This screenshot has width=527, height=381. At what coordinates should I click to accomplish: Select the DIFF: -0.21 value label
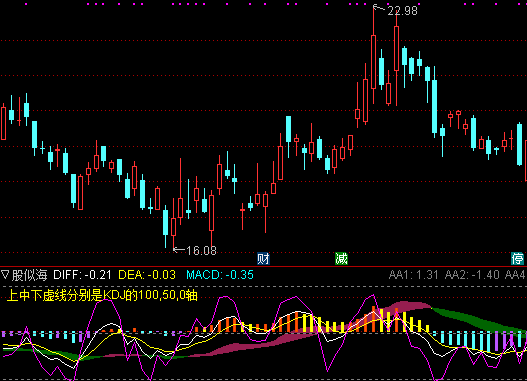tap(82, 275)
